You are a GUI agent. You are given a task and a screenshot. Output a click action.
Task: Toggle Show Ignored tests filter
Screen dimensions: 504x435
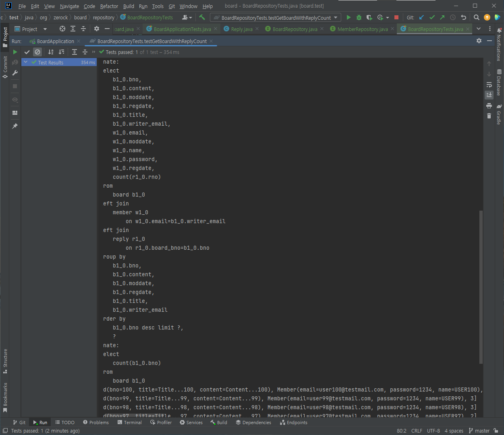37,52
